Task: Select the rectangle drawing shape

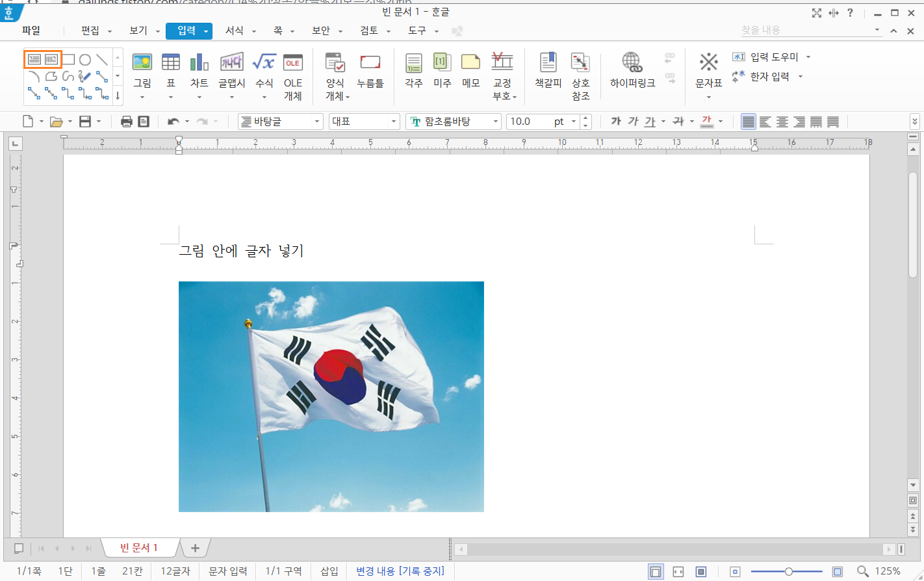Action: point(68,60)
